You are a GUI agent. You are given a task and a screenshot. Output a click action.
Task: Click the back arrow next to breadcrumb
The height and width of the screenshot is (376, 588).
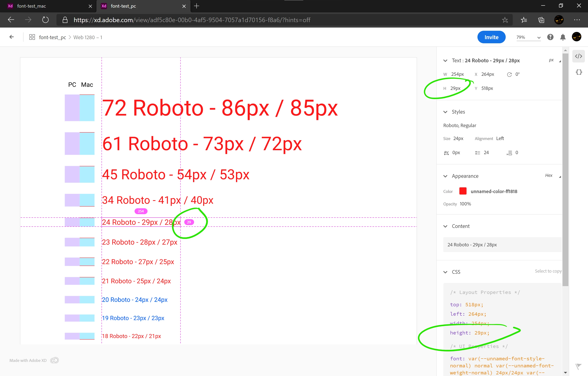point(12,37)
